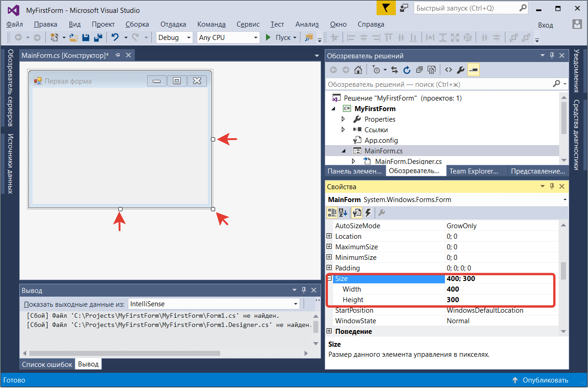Expand the MinimumSize property
The height and width of the screenshot is (388, 588).
329,257
